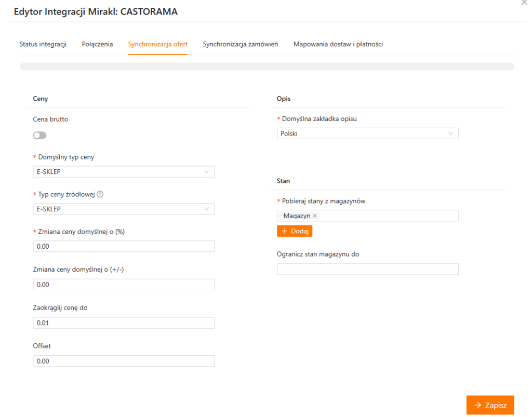Image resolution: width=532 pixels, height=417 pixels.
Task: Switch to the Status integracji tab
Action: pyautogui.click(x=43, y=44)
